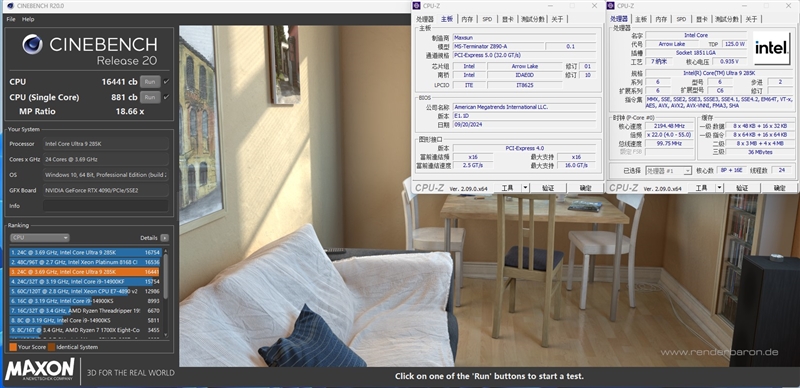Click the Details label in Ranking panel
Viewport: 800px width, 388px height.
pos(148,238)
